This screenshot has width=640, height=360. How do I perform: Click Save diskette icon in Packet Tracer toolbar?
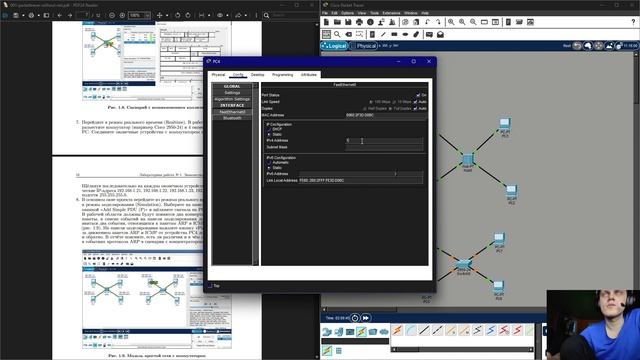tap(348, 22)
